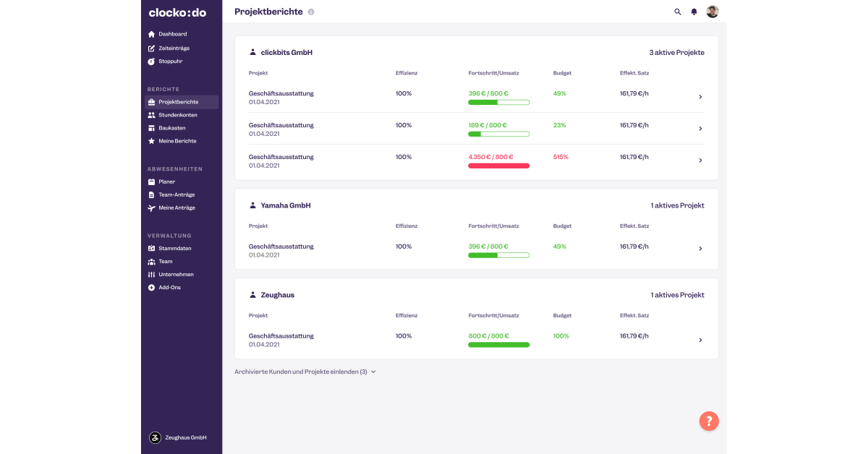Show notifications via the bell icon
The image size is (868, 454).
(694, 12)
